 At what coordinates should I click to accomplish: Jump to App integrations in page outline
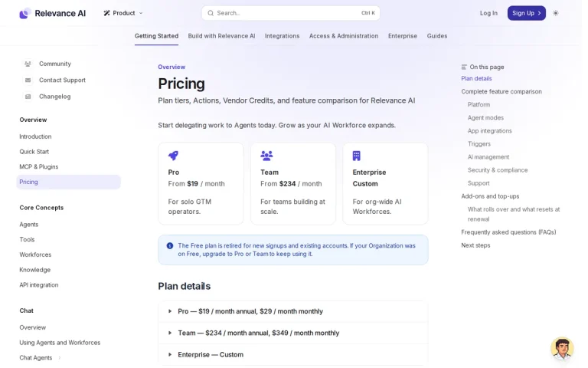[x=490, y=131]
